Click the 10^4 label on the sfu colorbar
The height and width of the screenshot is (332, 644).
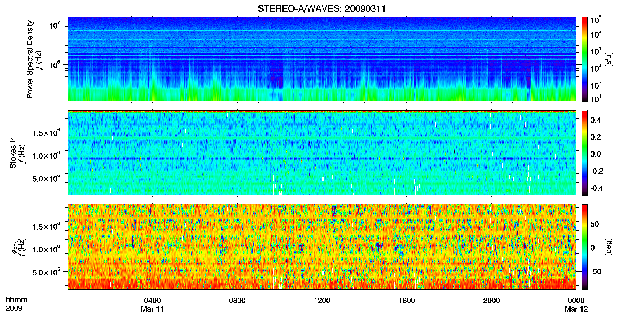(596, 51)
